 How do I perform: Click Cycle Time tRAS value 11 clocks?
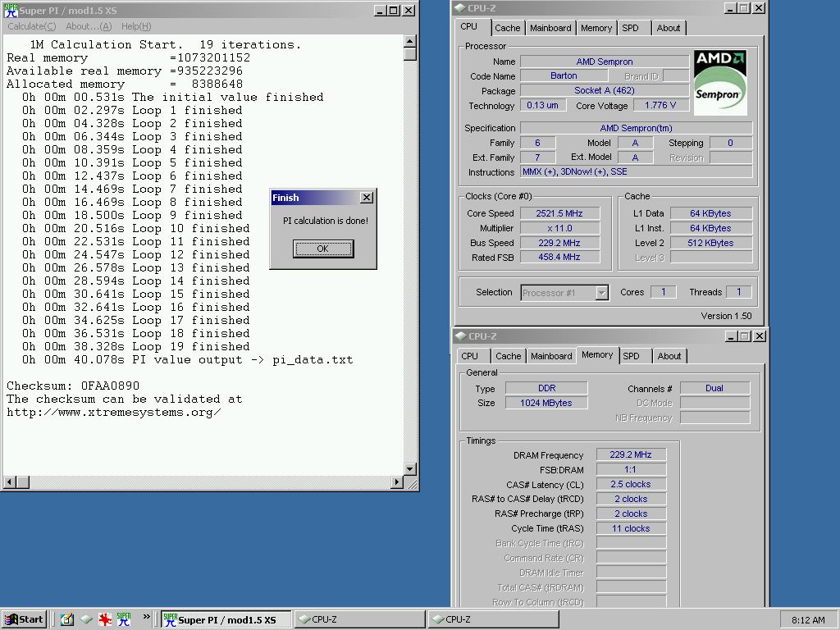pos(631,528)
